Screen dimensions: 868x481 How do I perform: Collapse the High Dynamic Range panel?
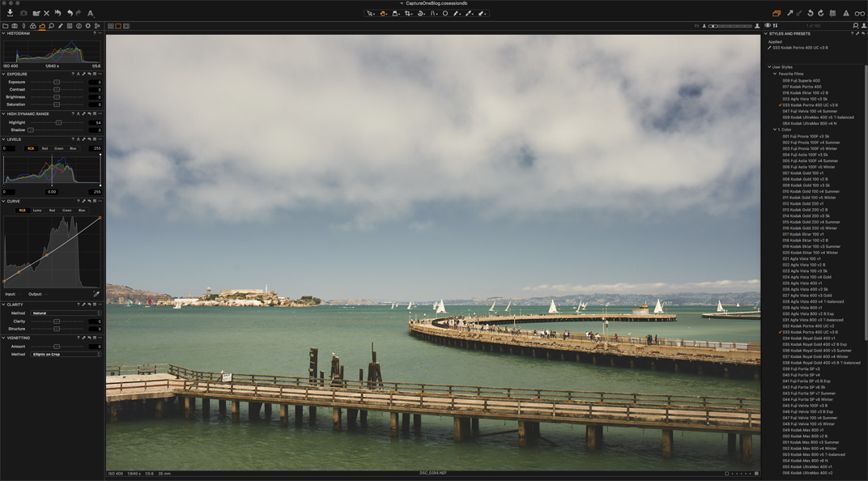point(3,113)
